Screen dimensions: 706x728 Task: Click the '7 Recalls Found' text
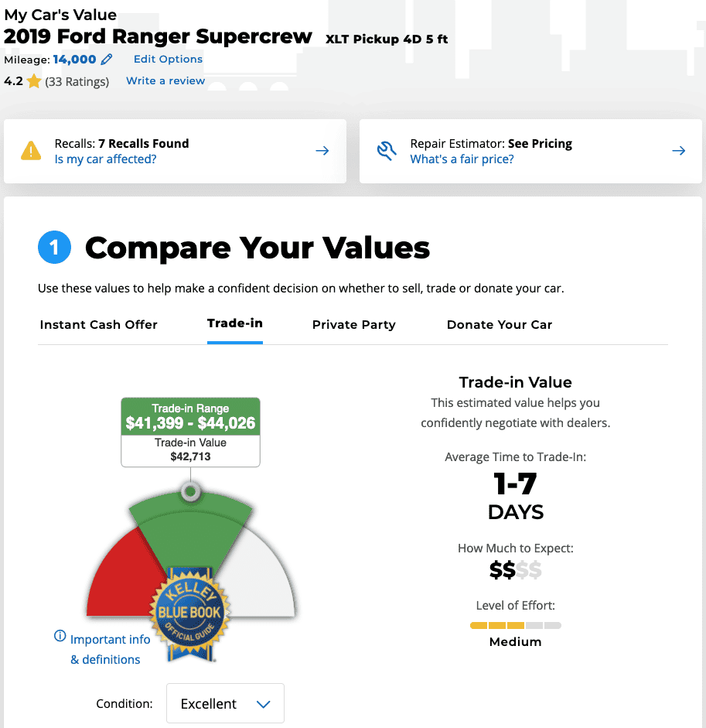(143, 143)
